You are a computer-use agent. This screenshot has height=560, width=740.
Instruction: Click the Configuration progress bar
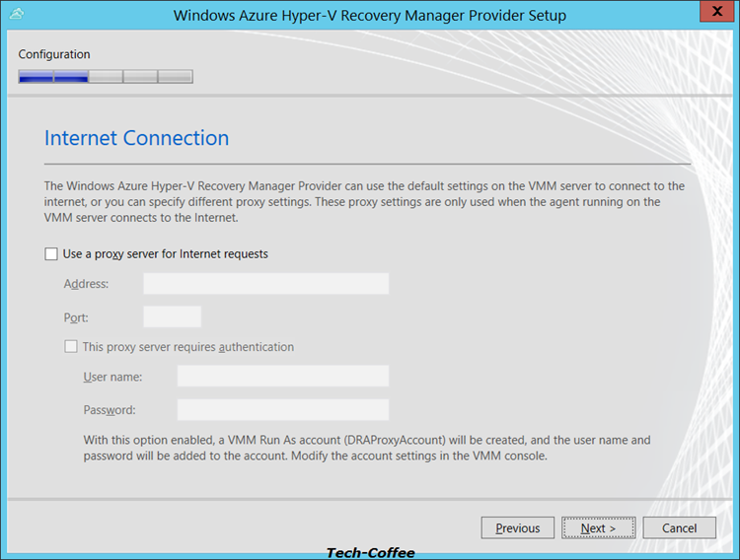click(106, 77)
